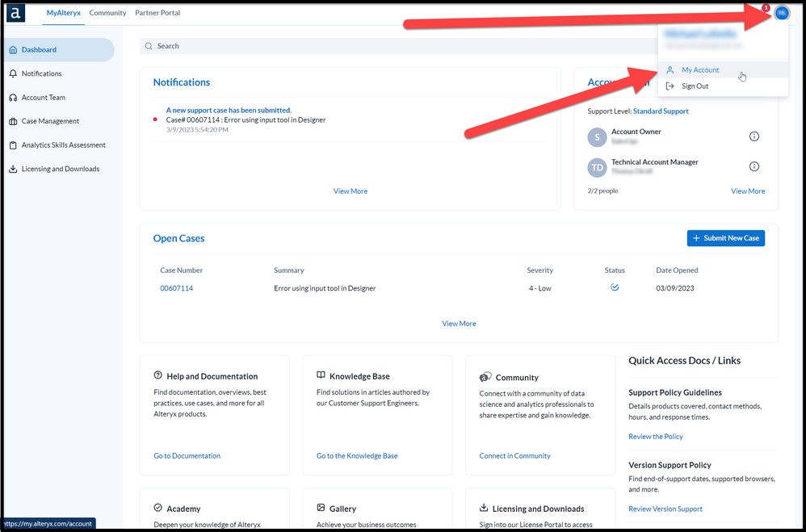This screenshot has height=532, width=806.
Task: Click the Notifications bell icon in sidebar
Action: 14,73
